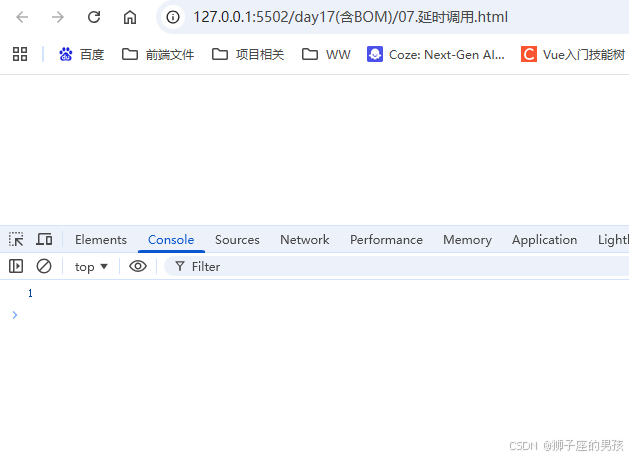Click the logged value 1 in console
This screenshot has width=629, height=457.
click(x=30, y=293)
